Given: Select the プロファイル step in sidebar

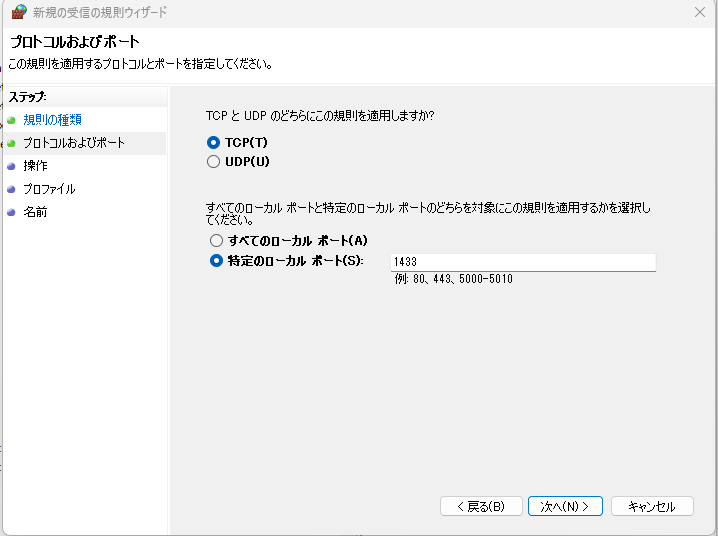Looking at the screenshot, I should [x=49, y=189].
